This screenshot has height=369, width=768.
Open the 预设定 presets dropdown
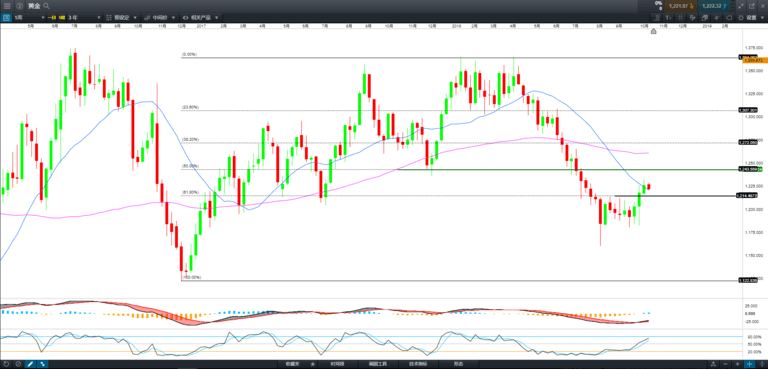click(x=122, y=18)
